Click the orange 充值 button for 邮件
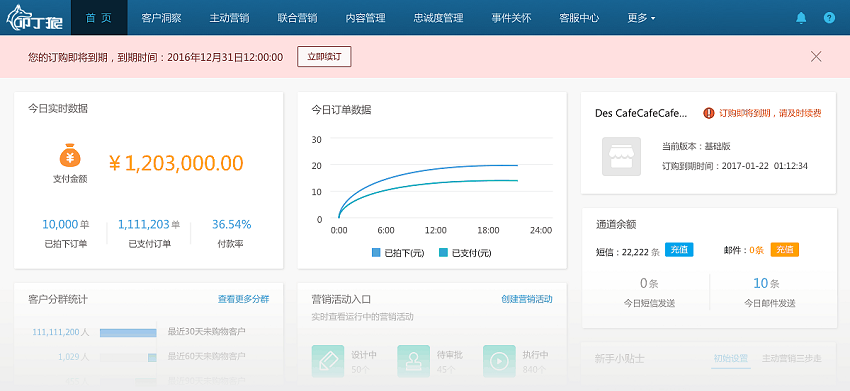Image resolution: width=850 pixels, height=391 pixels. [x=784, y=249]
